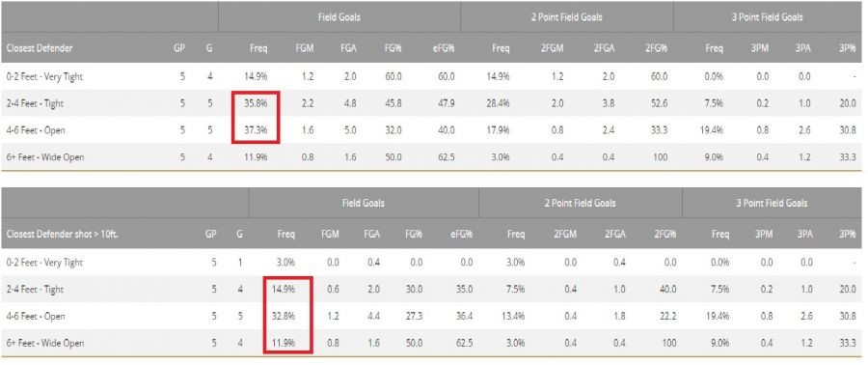Select 2-4 Feet - Tight row, bottom table
Image resolution: width=868 pixels, height=365 pixels.
pyautogui.click(x=431, y=289)
